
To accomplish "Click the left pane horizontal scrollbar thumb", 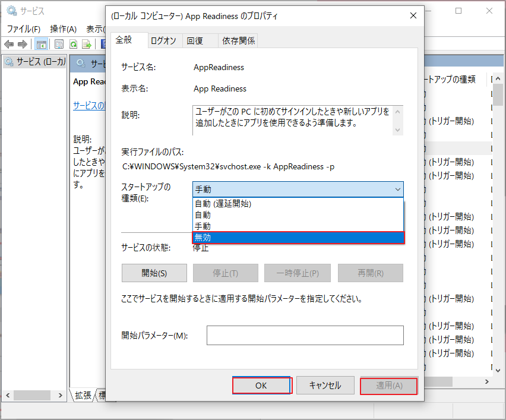I will [32, 395].
